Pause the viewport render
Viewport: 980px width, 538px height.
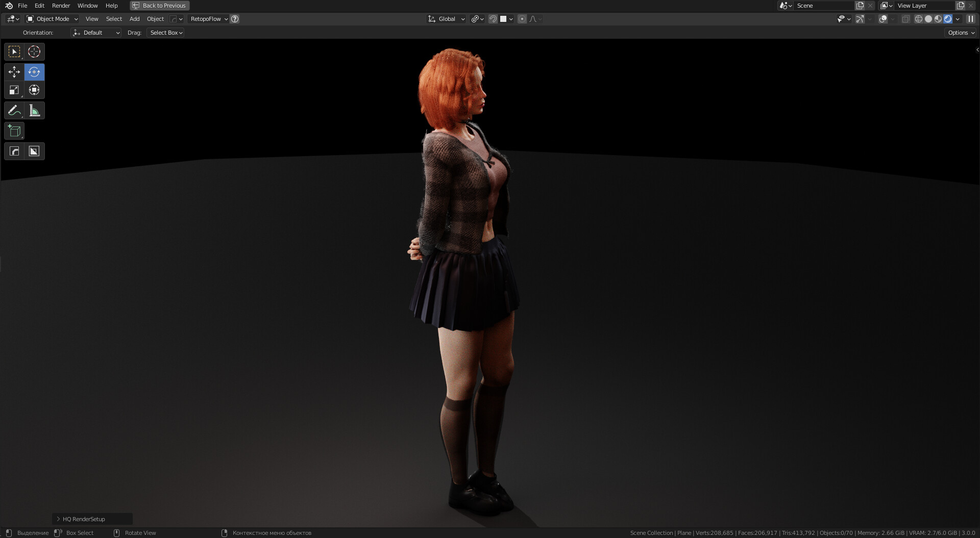click(x=971, y=19)
